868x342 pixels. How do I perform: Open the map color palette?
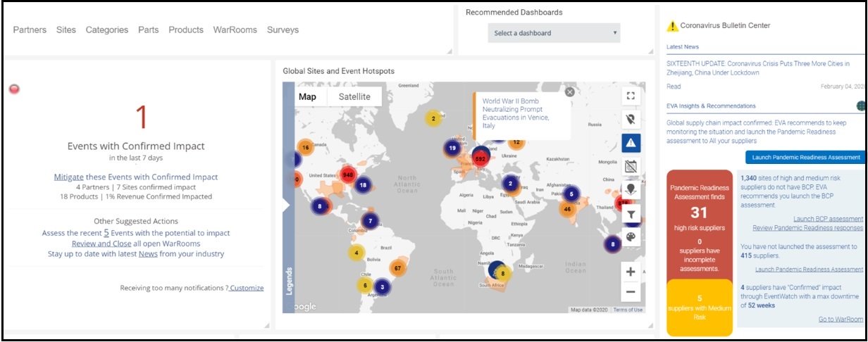click(x=631, y=236)
